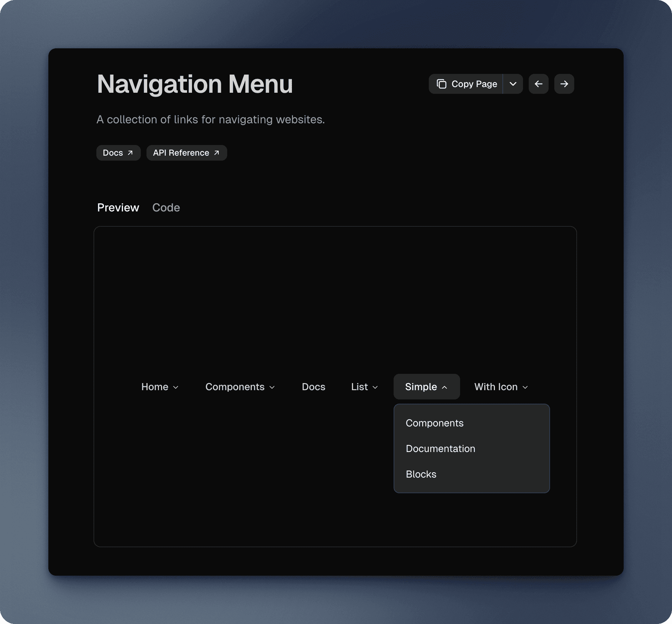Open the List menu chevron
The image size is (672, 624).
click(x=375, y=387)
